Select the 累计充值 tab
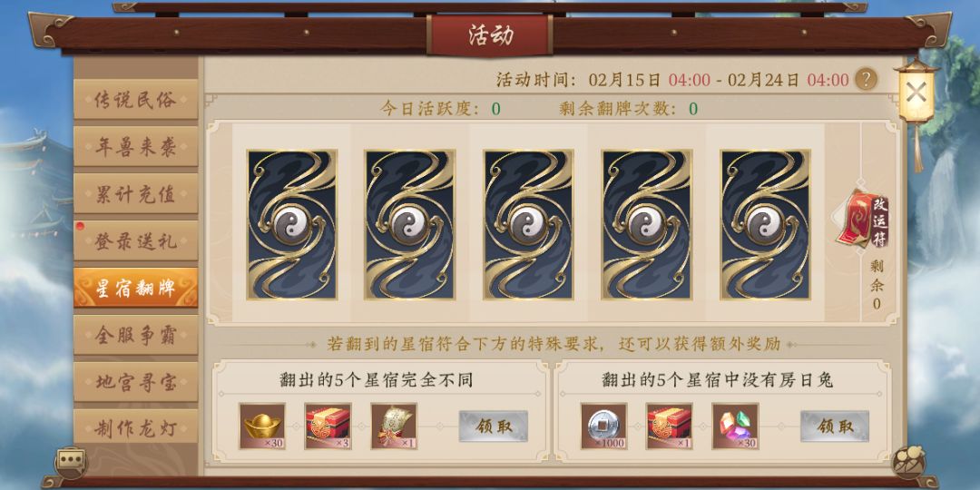The height and width of the screenshot is (490, 980). click(x=135, y=194)
